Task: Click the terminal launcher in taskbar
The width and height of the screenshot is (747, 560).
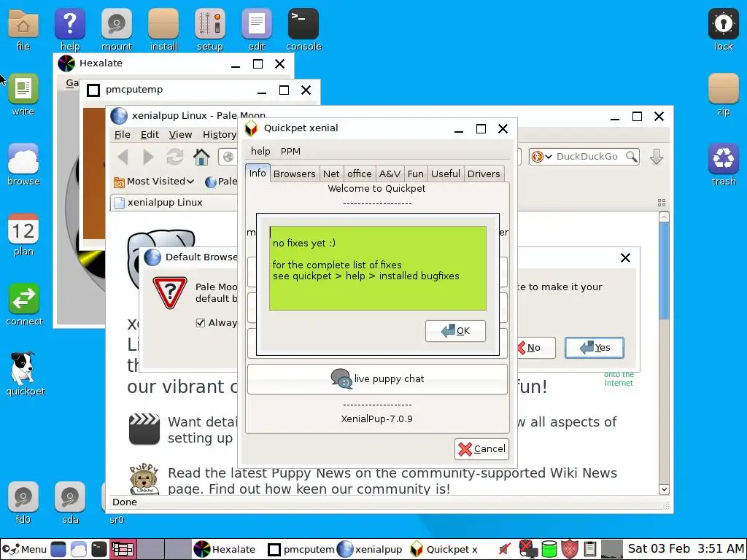Action: (x=99, y=549)
